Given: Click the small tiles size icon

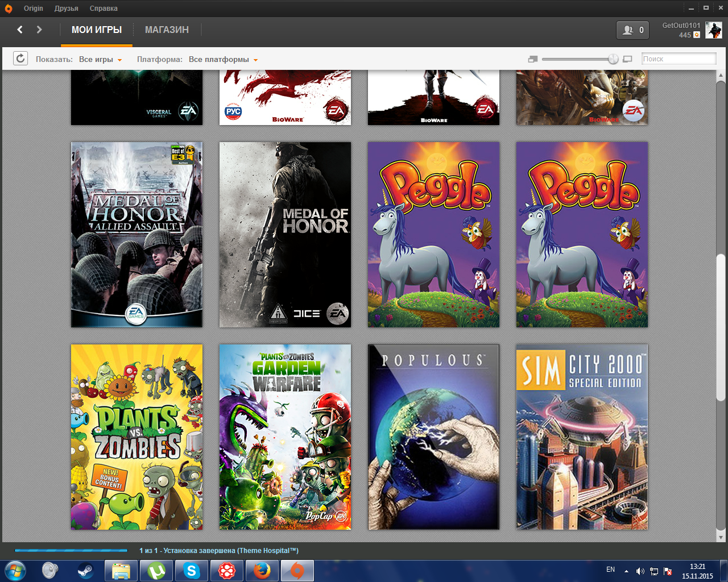Looking at the screenshot, I should coord(532,59).
